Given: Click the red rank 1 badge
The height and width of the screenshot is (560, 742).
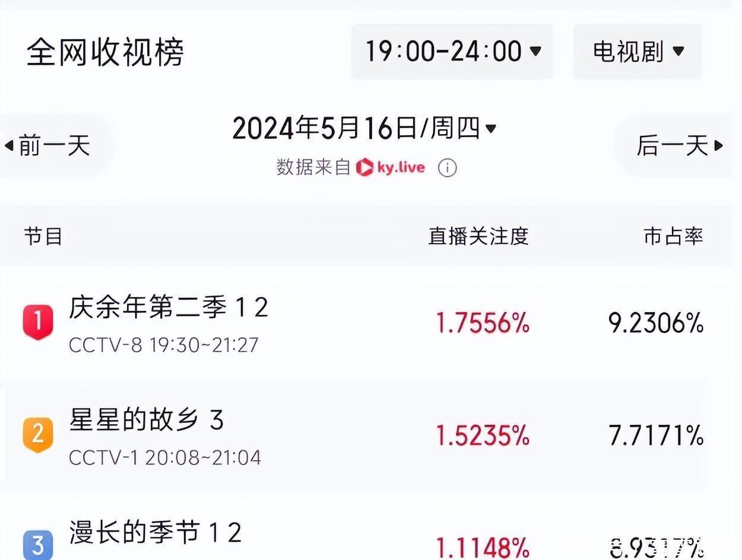Looking at the screenshot, I should pyautogui.click(x=38, y=323).
